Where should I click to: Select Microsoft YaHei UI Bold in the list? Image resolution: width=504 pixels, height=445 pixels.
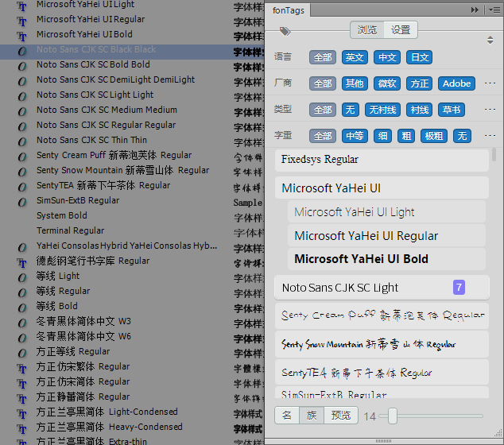(x=386, y=259)
